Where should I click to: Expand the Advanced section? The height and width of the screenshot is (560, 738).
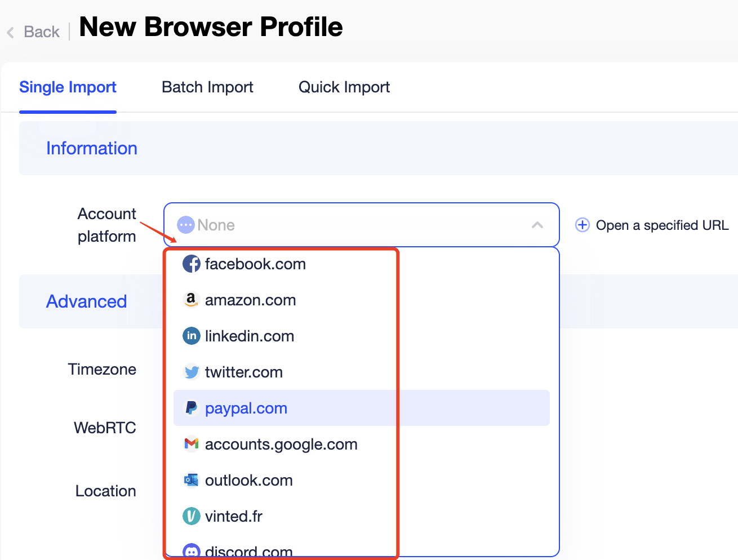[86, 301]
